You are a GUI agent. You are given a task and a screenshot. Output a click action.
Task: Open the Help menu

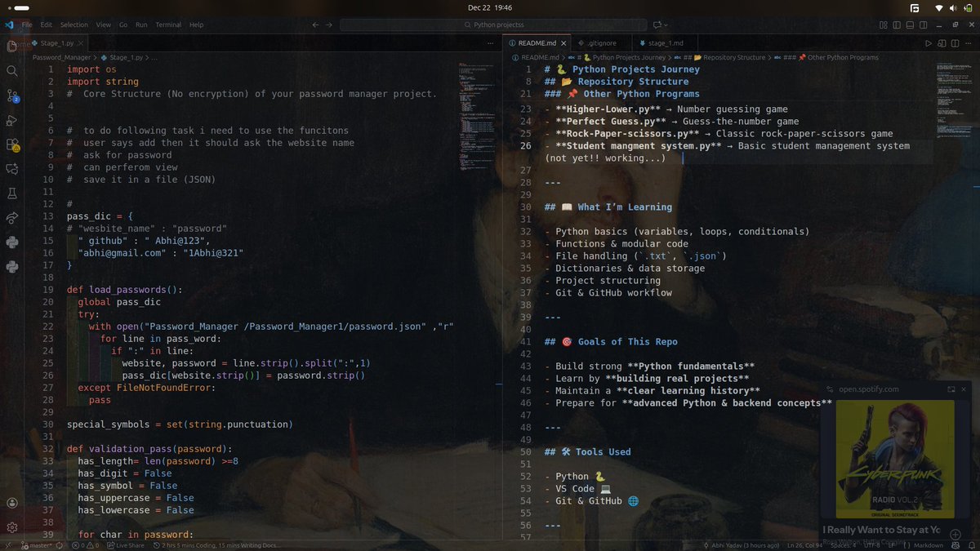(x=197, y=25)
